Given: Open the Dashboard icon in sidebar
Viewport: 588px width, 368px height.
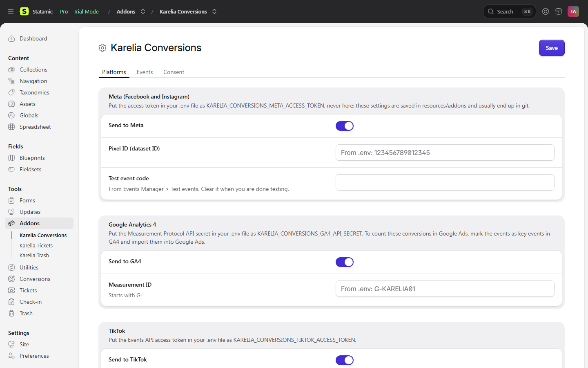Looking at the screenshot, I should (x=11, y=38).
